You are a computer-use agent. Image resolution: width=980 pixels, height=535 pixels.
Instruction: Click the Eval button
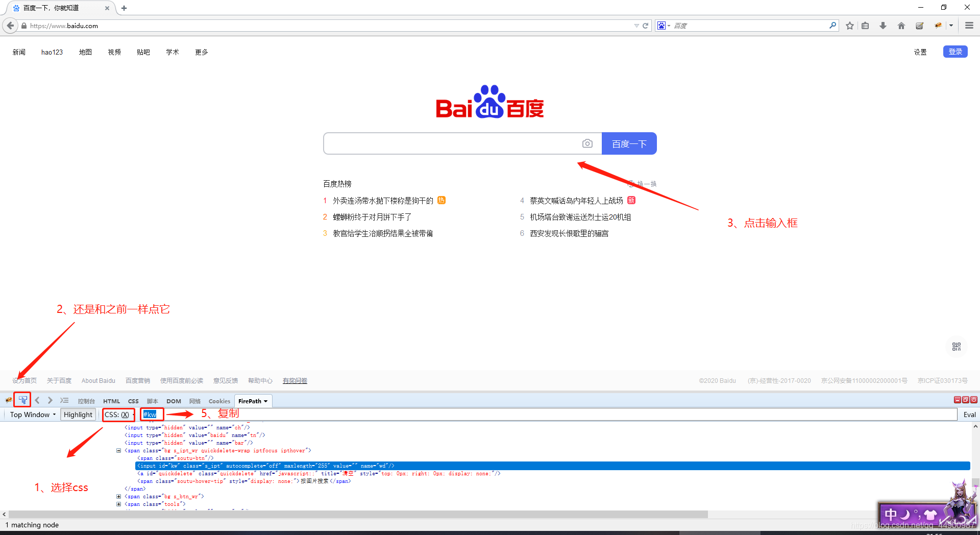[x=970, y=415]
